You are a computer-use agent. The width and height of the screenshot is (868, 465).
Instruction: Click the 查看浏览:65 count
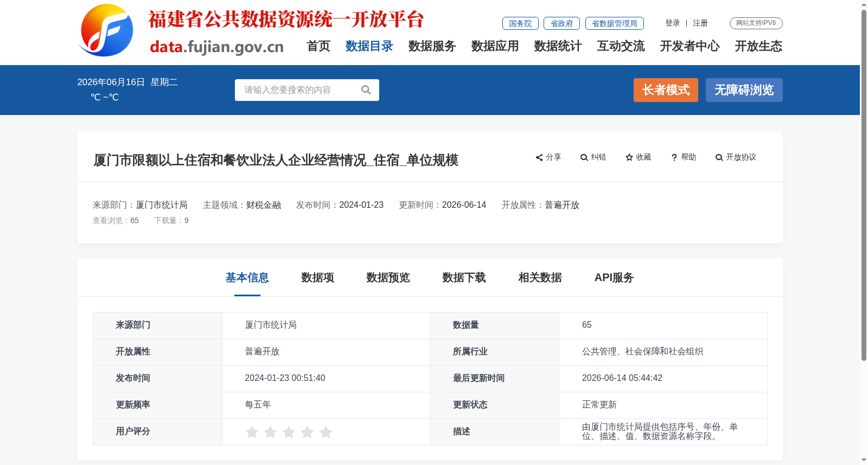coord(116,221)
